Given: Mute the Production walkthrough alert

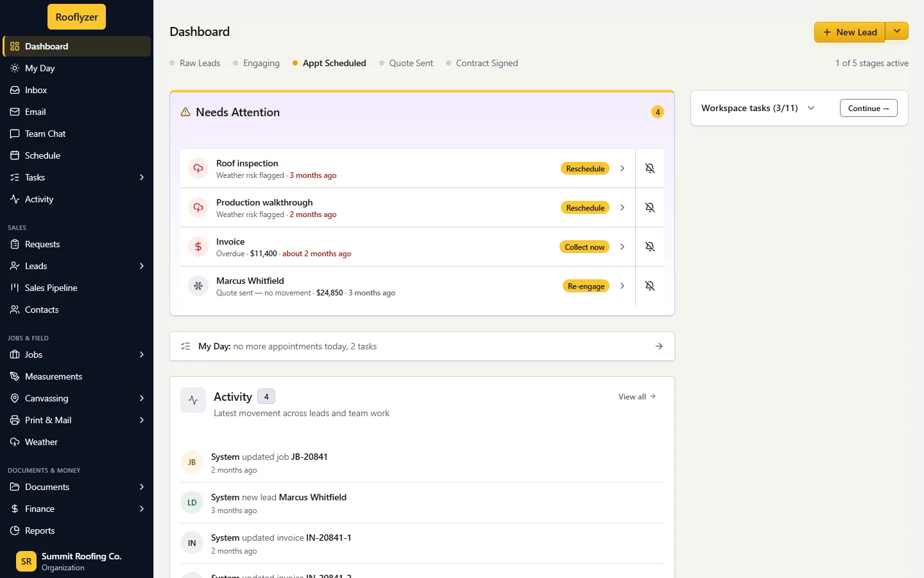Looking at the screenshot, I should click(x=650, y=207).
